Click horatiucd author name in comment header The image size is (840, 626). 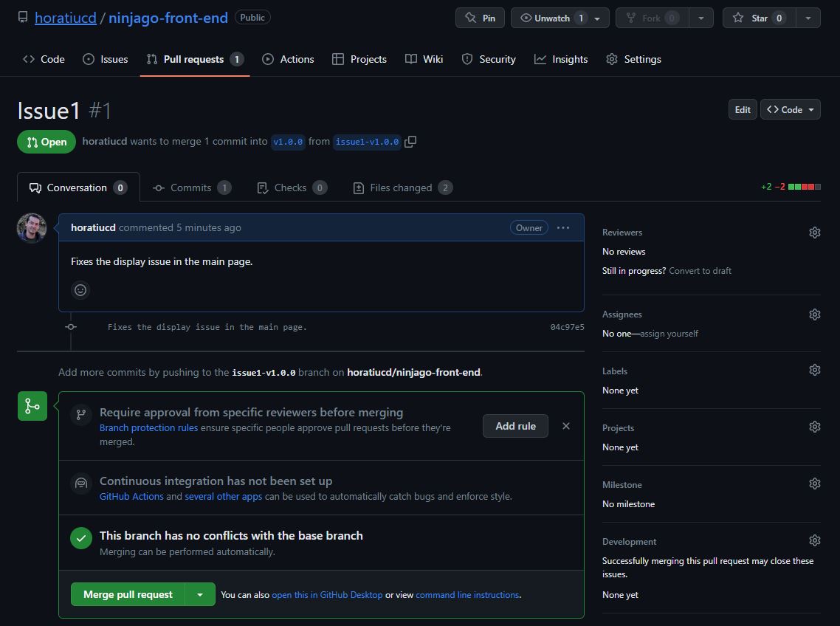tap(93, 228)
